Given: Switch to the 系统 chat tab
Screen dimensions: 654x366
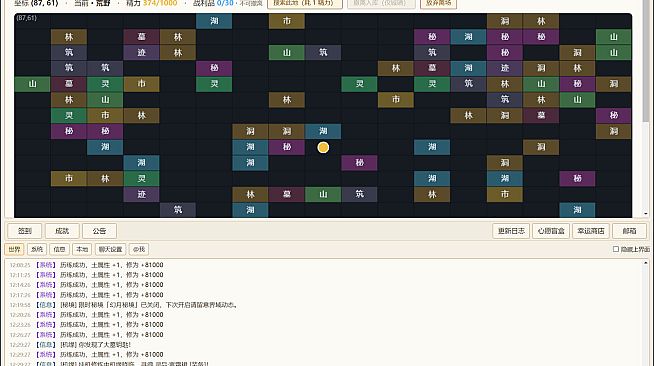Looking at the screenshot, I should [37, 249].
